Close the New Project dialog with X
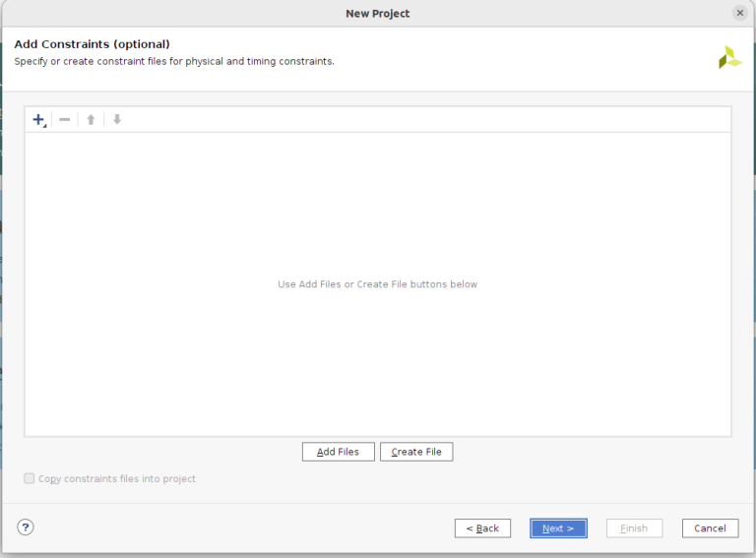This screenshot has height=558, width=756. click(x=739, y=13)
